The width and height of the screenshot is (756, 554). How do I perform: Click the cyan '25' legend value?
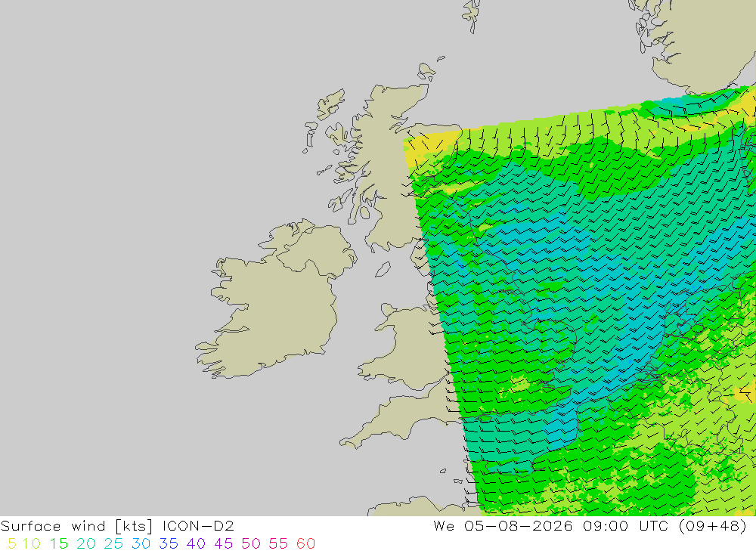pos(113,544)
